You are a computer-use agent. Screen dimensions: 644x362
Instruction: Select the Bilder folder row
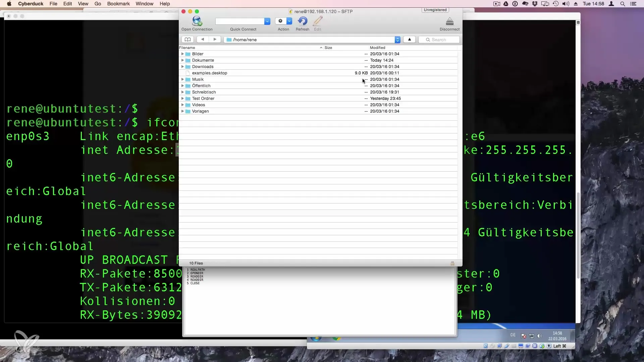[x=318, y=54]
